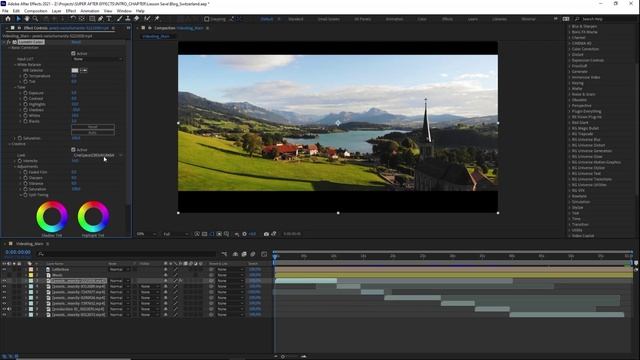Viewport: 640px width, 360px height.
Task: Click the White Balance selector color swatch
Action: [x=75, y=70]
